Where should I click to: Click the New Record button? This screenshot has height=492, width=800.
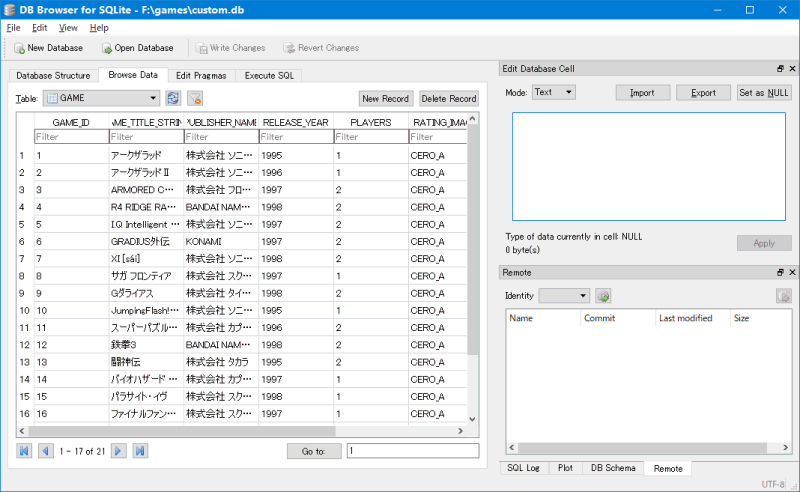click(x=385, y=99)
